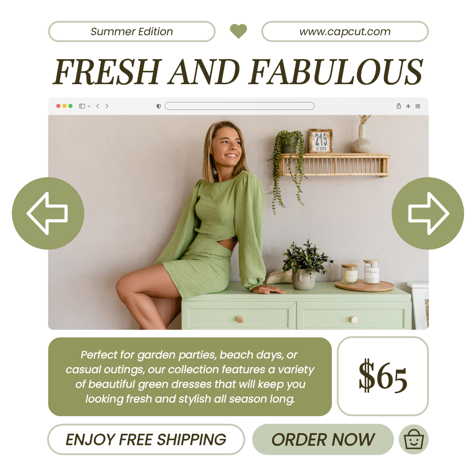Screen dimensions: 476x476
Task: Click the right arrow circle button
Action: pos(428,213)
